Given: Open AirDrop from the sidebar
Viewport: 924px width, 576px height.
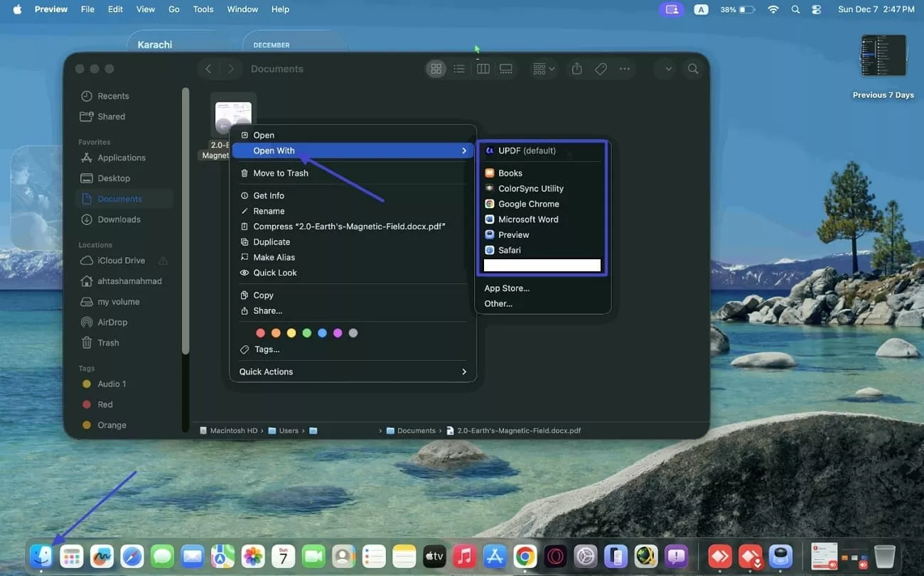Looking at the screenshot, I should coord(112,322).
